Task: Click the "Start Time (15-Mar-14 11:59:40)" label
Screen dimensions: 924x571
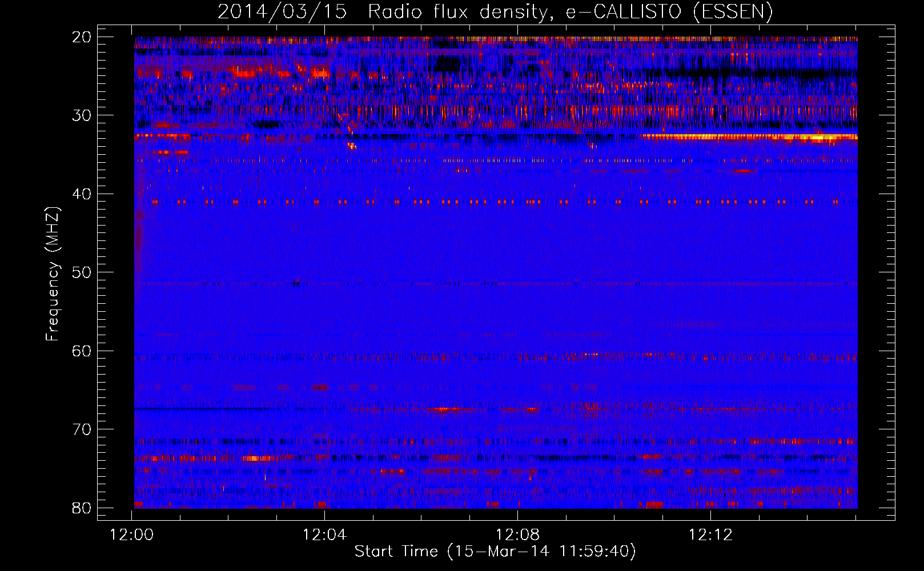Action: (495, 552)
